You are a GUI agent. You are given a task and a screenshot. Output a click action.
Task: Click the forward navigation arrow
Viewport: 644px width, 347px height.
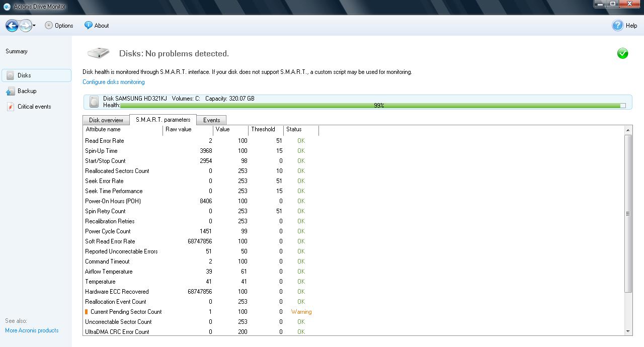coord(25,25)
